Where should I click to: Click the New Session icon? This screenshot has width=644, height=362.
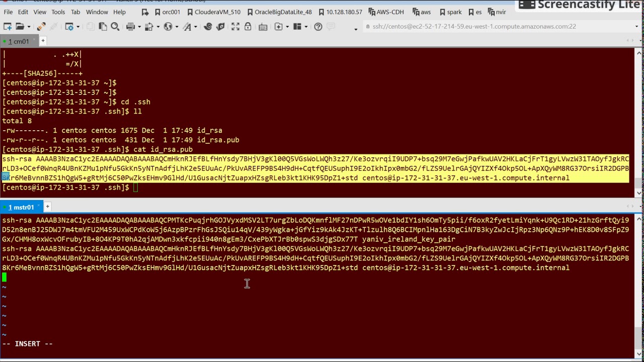[x=7, y=27]
